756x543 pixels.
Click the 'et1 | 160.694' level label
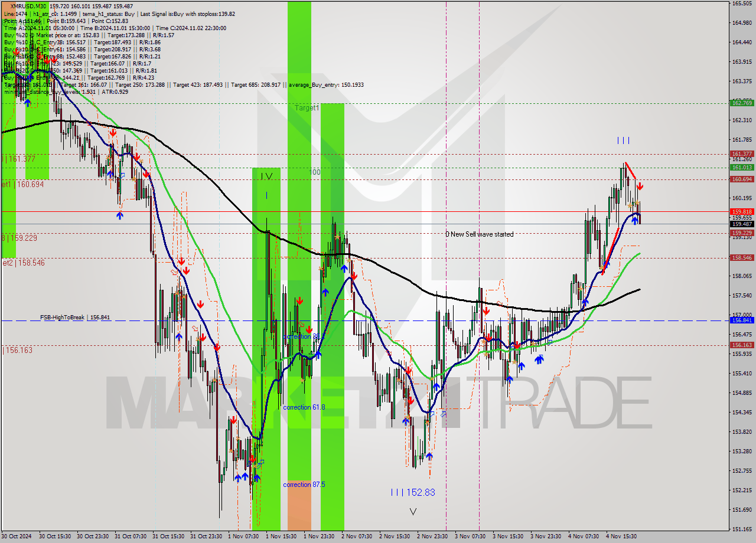click(23, 184)
